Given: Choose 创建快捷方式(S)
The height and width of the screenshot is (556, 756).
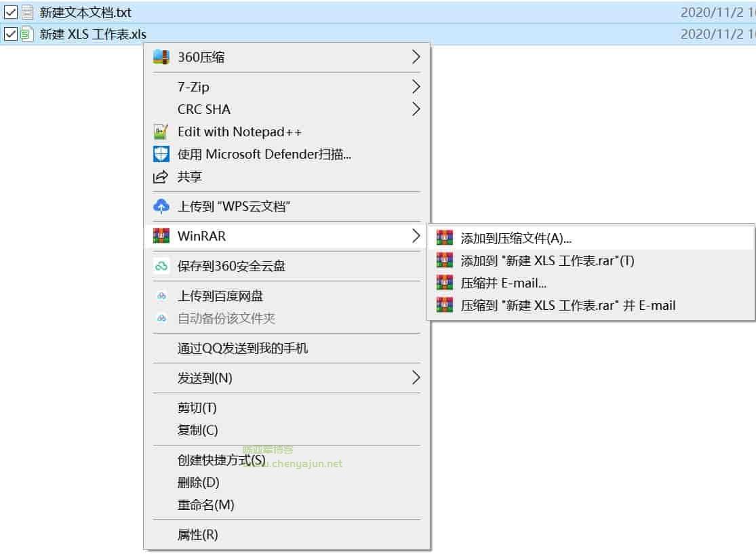Looking at the screenshot, I should (x=286, y=460).
